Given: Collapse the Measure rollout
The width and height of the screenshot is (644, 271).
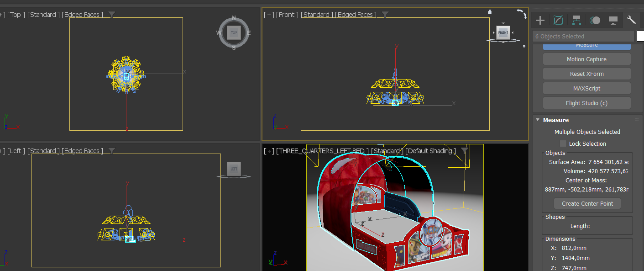Looking at the screenshot, I should [538, 120].
